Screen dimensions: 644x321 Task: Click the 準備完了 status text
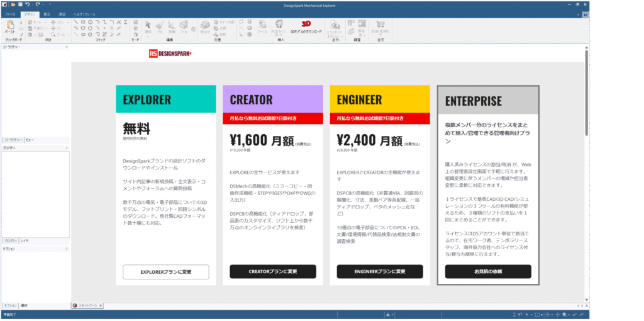click(x=9, y=315)
